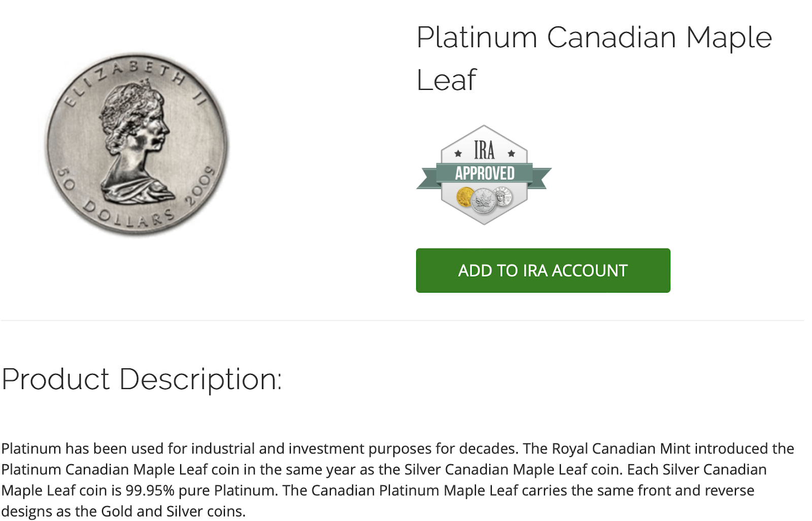Click the left star on the IRA badge
Image resolution: width=812 pixels, height=521 pixels.
458,153
